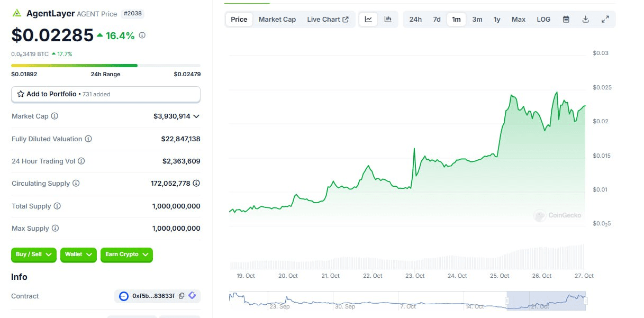Click the contract address 0xf5b...83633f

coord(153,296)
